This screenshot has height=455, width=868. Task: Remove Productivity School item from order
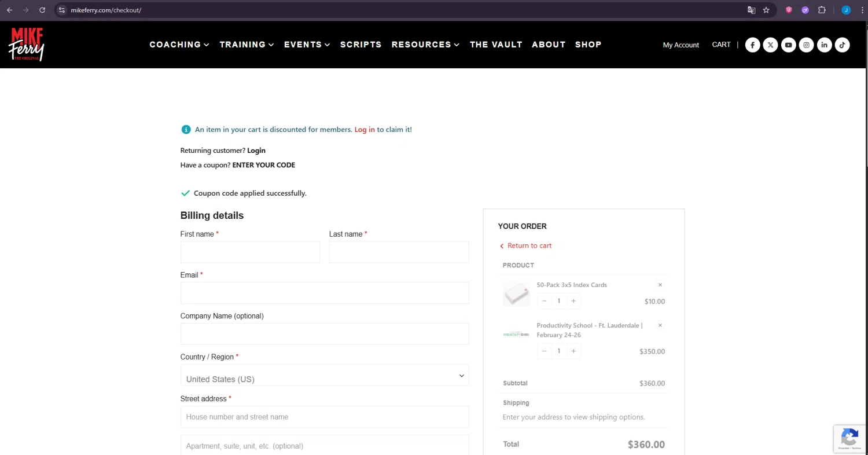660,325
